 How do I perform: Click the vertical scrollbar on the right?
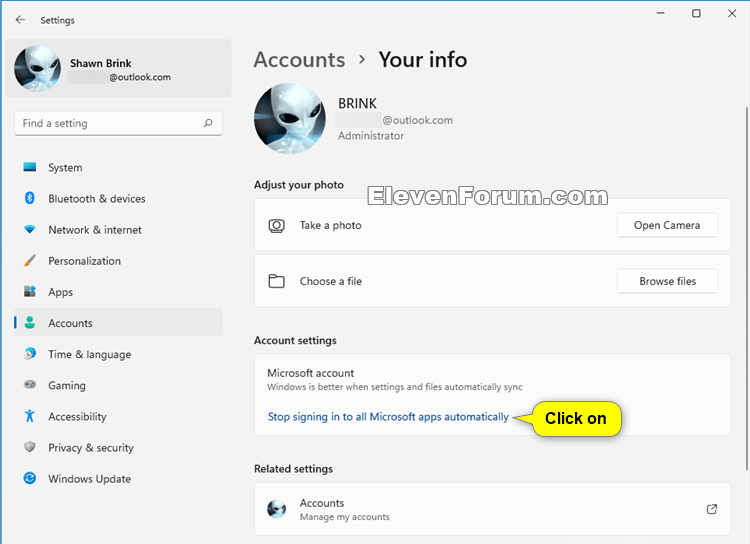(746, 289)
